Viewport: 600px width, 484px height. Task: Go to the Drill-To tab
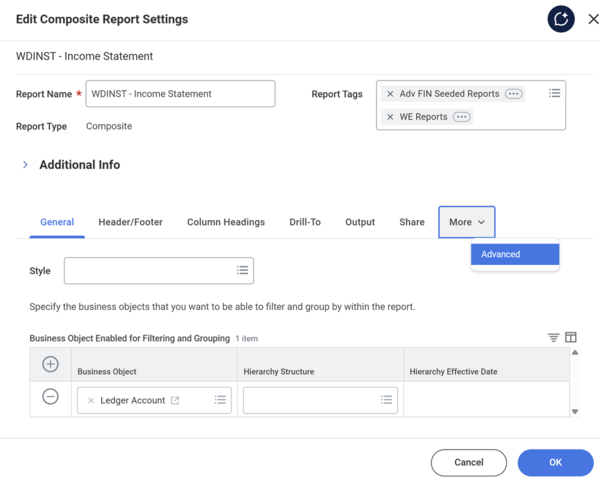[305, 222]
